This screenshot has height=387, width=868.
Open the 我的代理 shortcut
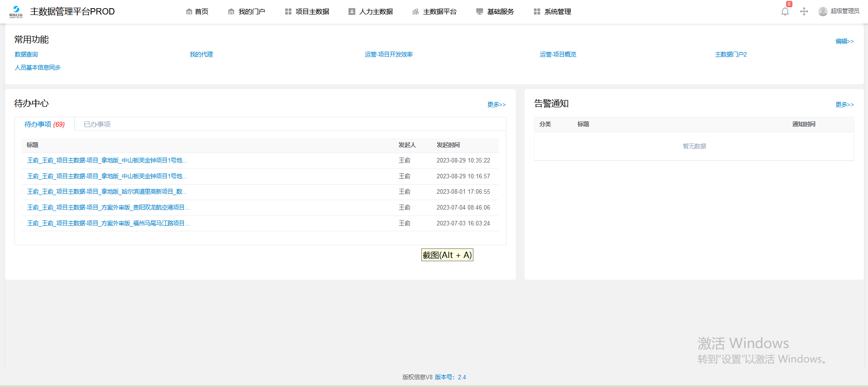point(201,54)
